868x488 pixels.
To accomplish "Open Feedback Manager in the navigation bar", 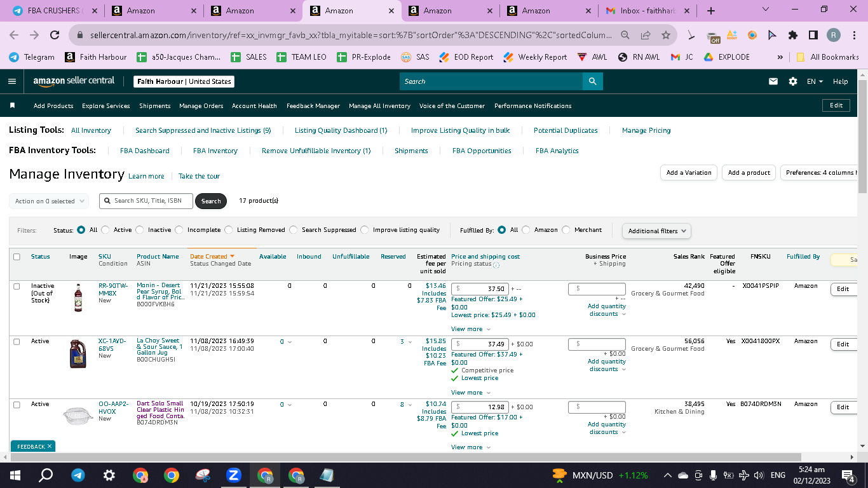I will pyautogui.click(x=313, y=106).
